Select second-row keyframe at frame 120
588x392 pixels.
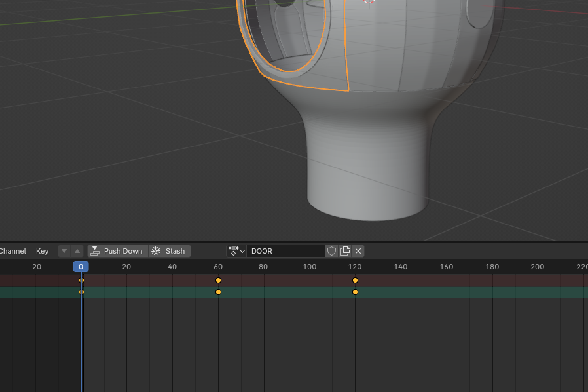[355, 292]
